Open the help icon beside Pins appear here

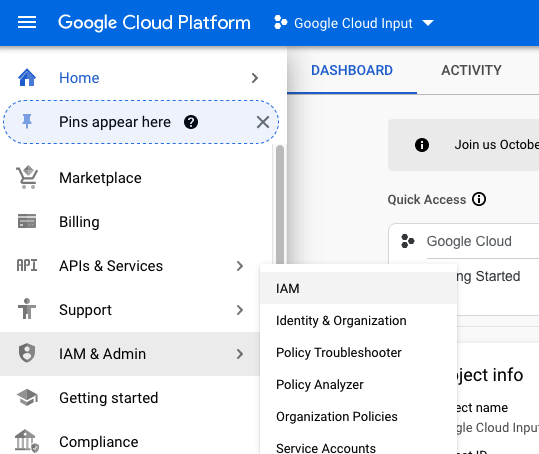coord(191,122)
